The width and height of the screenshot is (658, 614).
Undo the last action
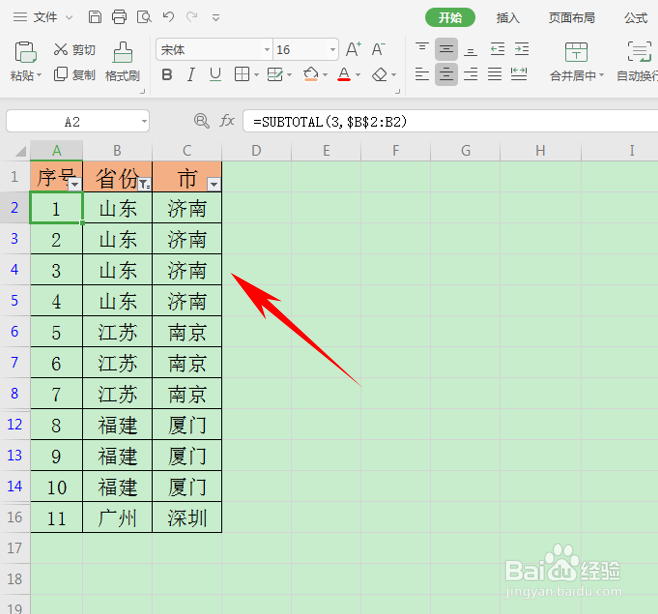point(168,17)
